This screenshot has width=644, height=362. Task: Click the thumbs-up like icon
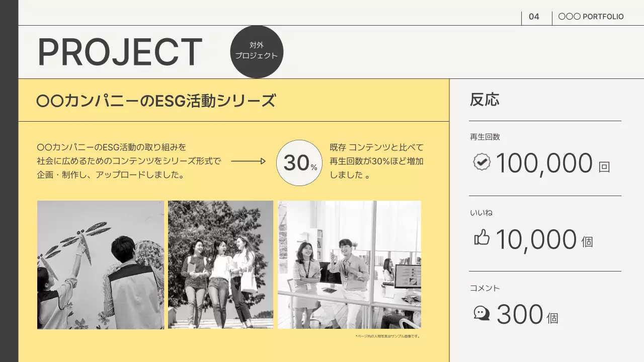pos(481,238)
